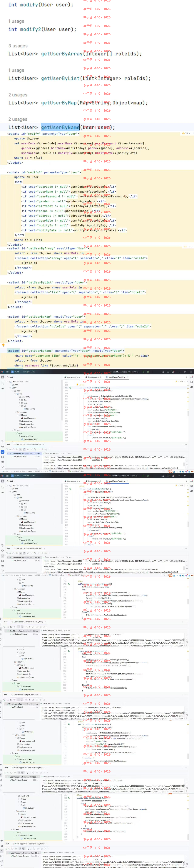
Task: Click the lightbulb intention icon beside getUserByName select
Action: click(3, 345)
